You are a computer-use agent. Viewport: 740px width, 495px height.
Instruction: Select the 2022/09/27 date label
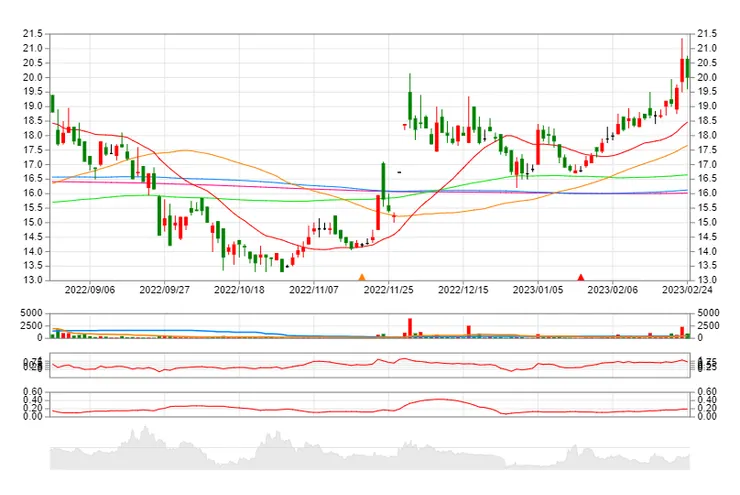(164, 290)
